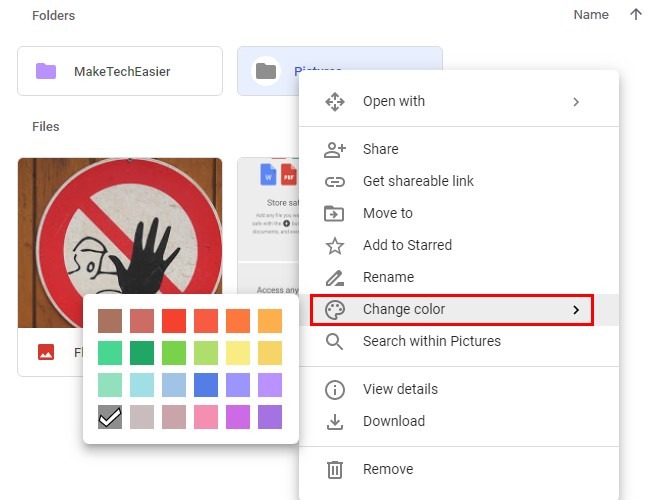Select the Open with menu entry

[393, 101]
